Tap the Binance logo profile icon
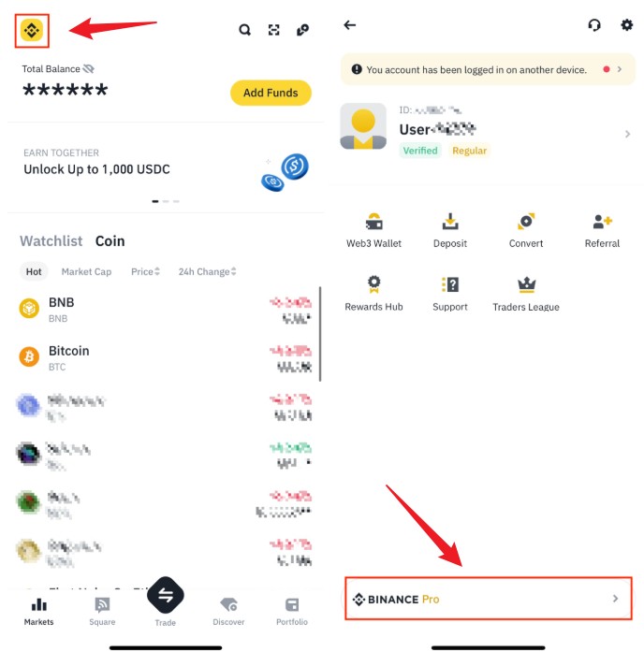644x652 pixels. tap(32, 30)
